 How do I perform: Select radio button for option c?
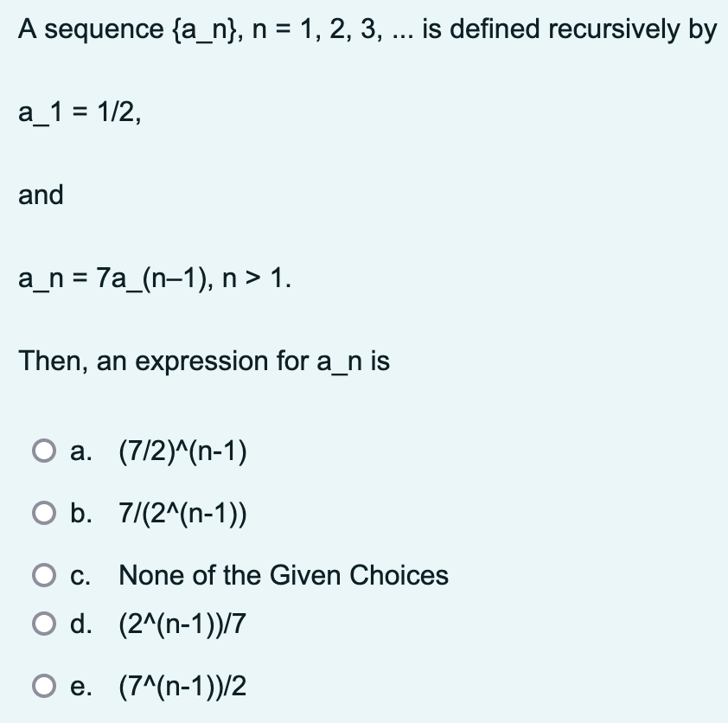[42, 574]
